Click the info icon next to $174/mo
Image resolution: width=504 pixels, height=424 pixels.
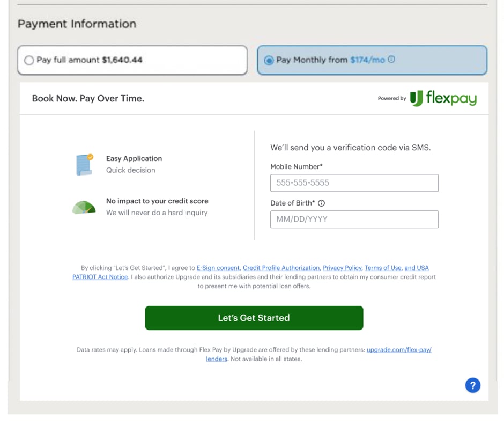click(391, 60)
